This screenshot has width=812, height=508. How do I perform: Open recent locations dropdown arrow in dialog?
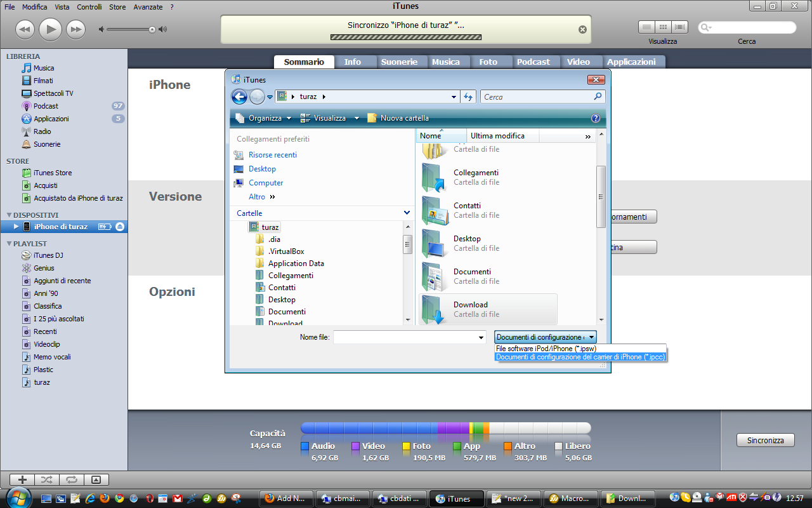[x=270, y=97]
